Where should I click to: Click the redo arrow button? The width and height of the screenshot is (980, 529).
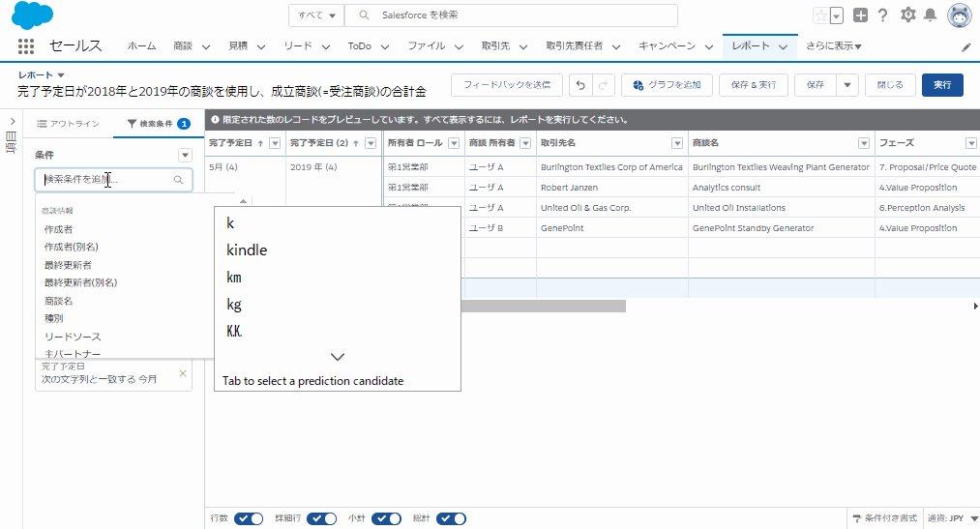[x=603, y=85]
